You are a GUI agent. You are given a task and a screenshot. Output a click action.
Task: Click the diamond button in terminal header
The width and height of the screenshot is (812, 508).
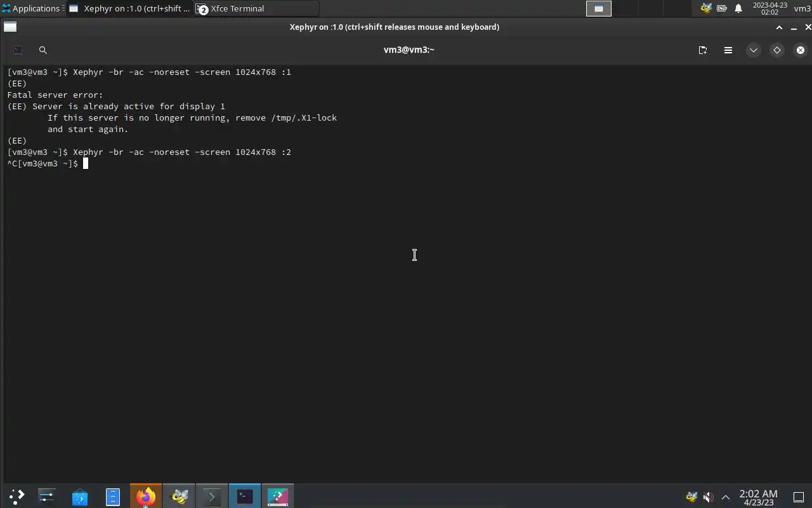coord(777,50)
